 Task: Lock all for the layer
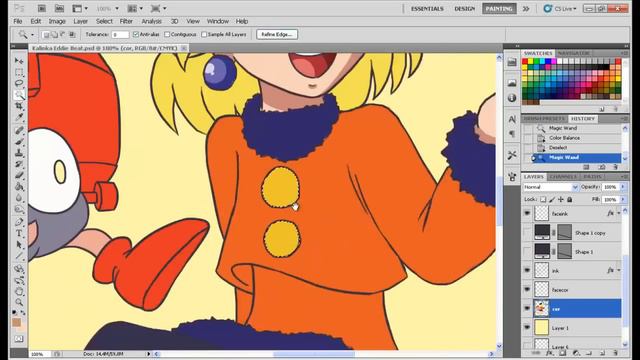(569, 200)
